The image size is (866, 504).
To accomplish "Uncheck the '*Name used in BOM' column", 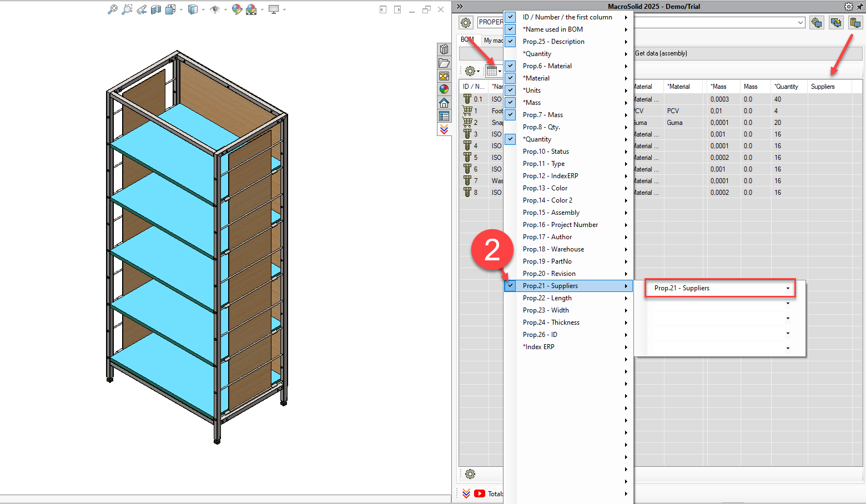I will tap(511, 29).
